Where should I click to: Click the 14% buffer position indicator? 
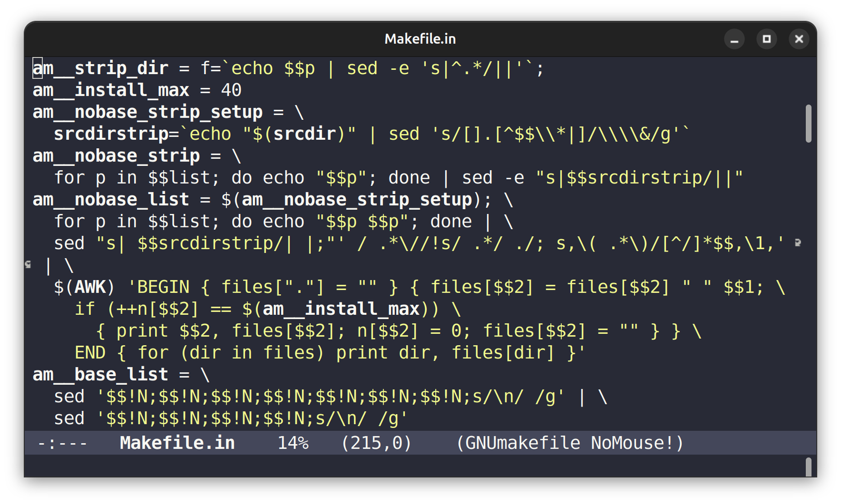[293, 443]
